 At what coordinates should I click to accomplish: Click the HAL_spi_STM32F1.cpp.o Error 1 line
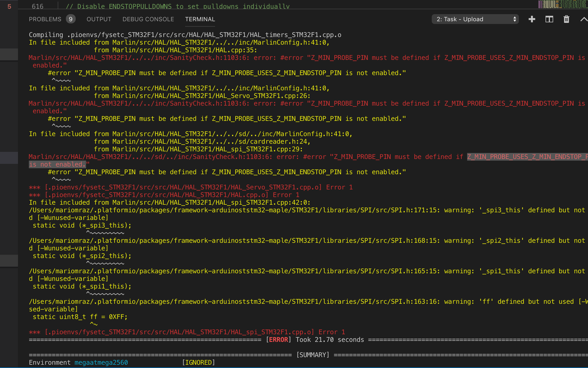click(187, 332)
